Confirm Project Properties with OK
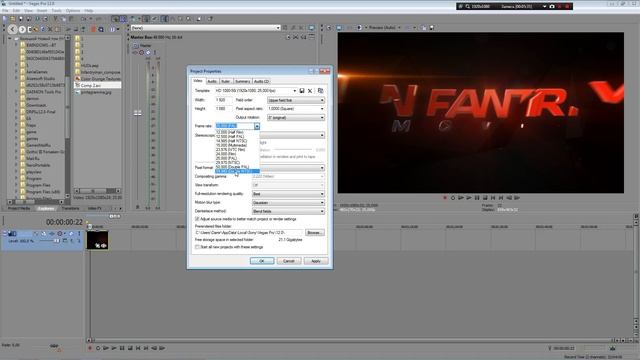Viewport: 640px width, 360px height. [x=262, y=261]
